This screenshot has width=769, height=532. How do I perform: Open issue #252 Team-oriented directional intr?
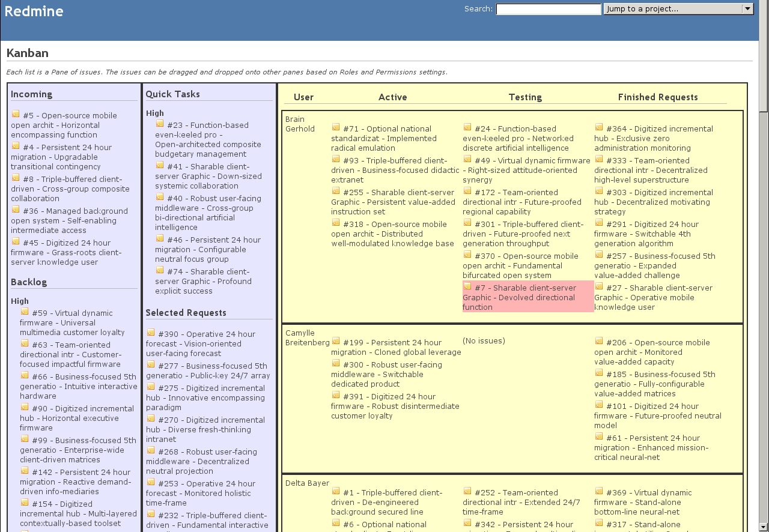521,503
